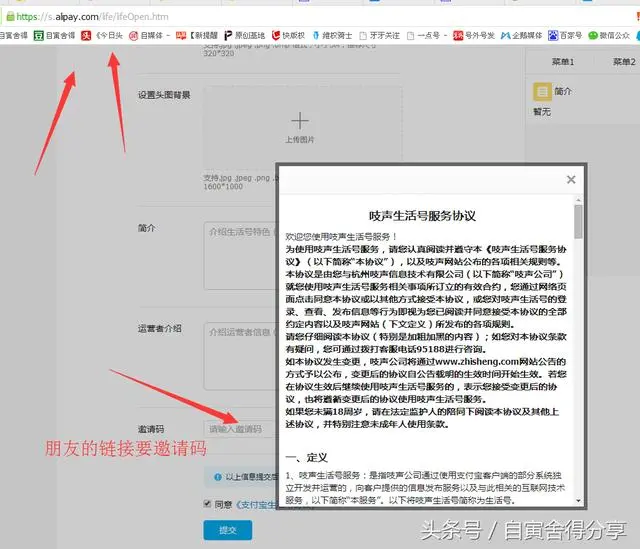Focus the 运营者介绍 text area
Image resolution: width=640 pixels, height=549 pixels.
(x=240, y=356)
